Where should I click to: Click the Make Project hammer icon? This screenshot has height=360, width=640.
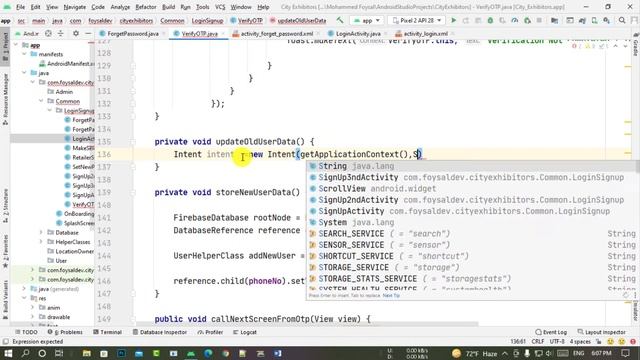click(340, 20)
